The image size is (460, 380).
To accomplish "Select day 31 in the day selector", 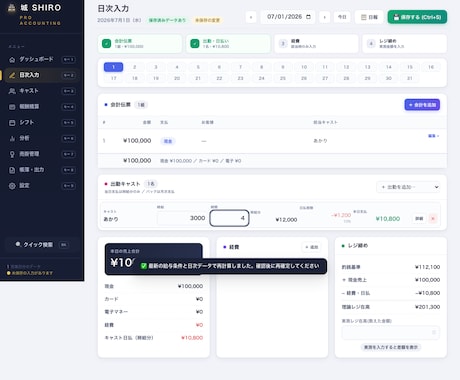I will point(410,78).
